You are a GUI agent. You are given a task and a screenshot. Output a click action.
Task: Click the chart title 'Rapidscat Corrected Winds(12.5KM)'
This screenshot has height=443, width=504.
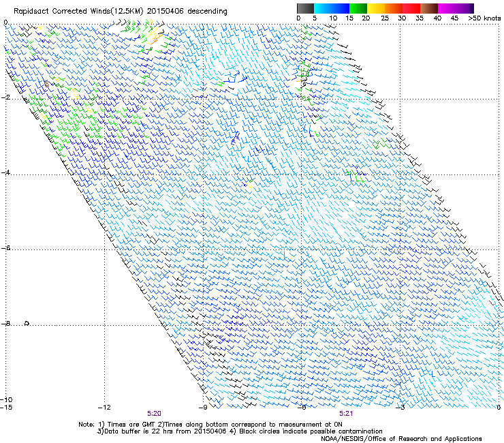coord(78,12)
